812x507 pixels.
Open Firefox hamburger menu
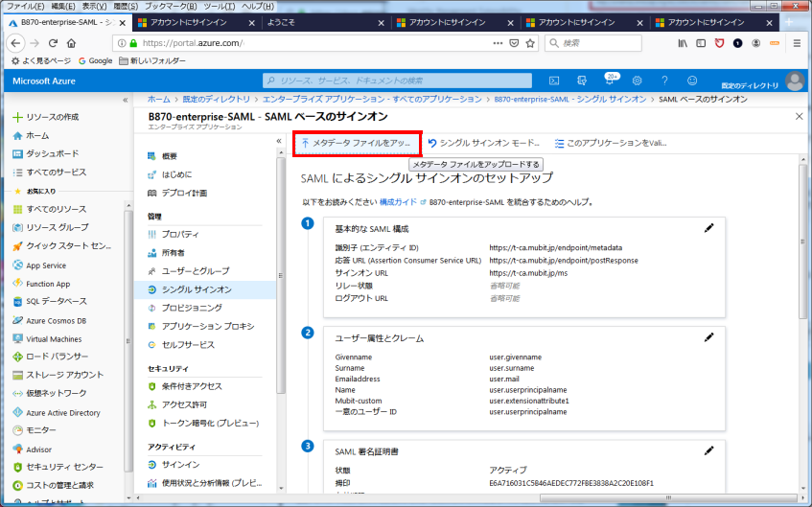797,43
